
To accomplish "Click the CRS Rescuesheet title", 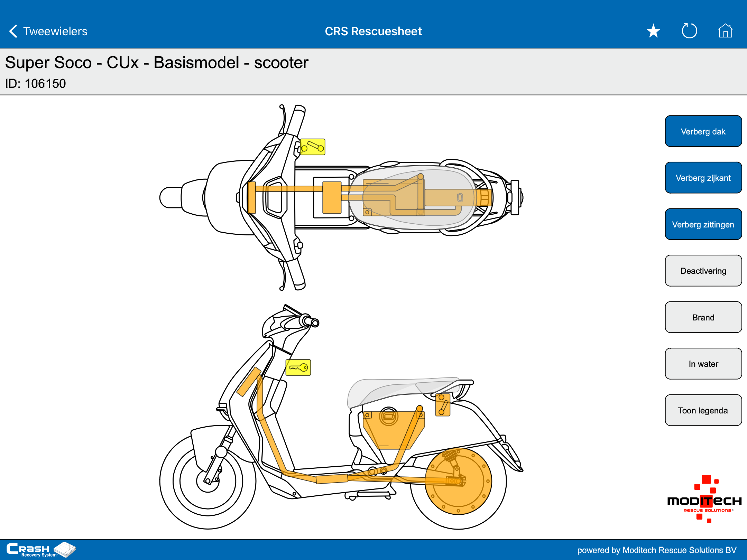I will (x=373, y=31).
